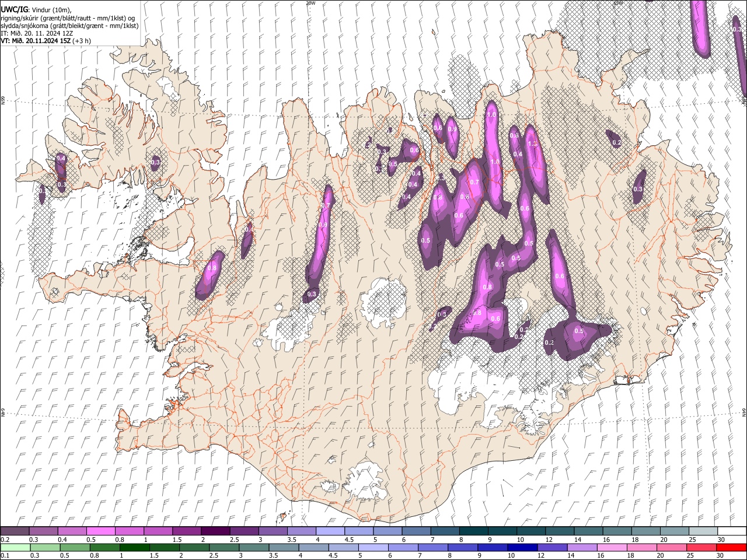Image resolution: width=747 pixels, height=560 pixels.
Task: Pick the darkest green 1–1.5 swatch in lower legend
Action: click(135, 548)
